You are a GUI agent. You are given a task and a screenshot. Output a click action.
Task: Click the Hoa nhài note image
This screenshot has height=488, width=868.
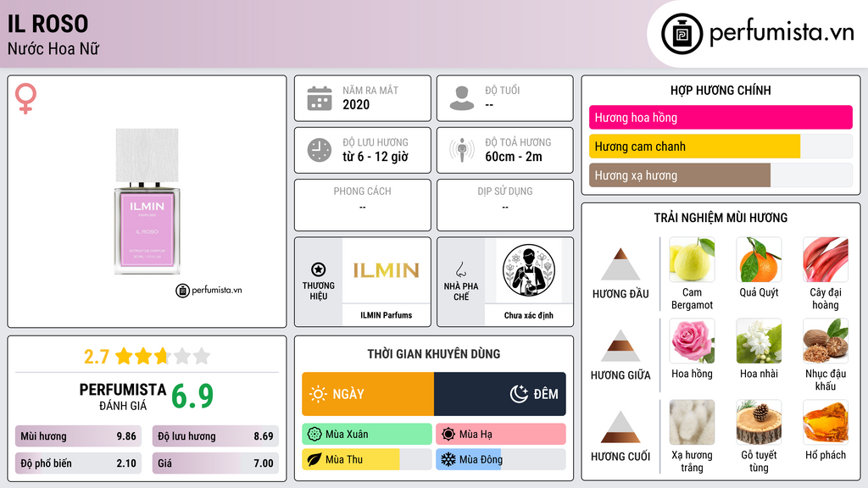pyautogui.click(x=759, y=341)
